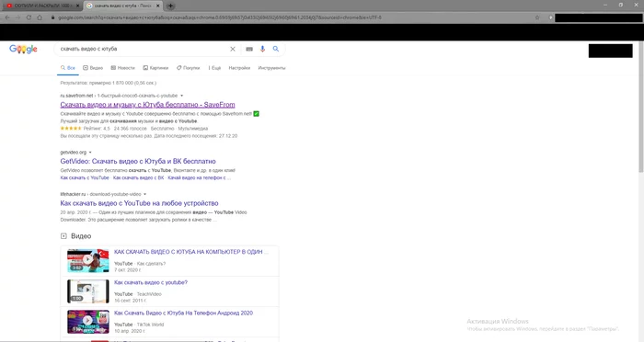Open video link Как скачать видео с youtube?
Viewport: 644px width, 342px height.
151,282
